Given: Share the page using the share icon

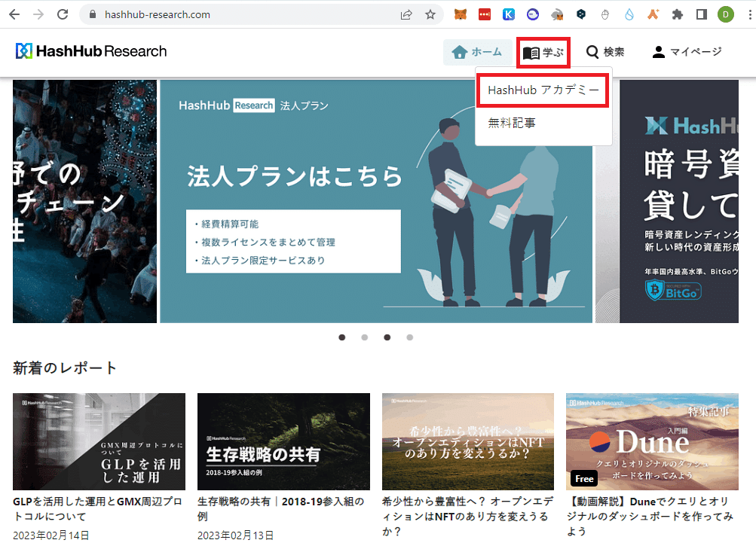Looking at the screenshot, I should (x=406, y=14).
